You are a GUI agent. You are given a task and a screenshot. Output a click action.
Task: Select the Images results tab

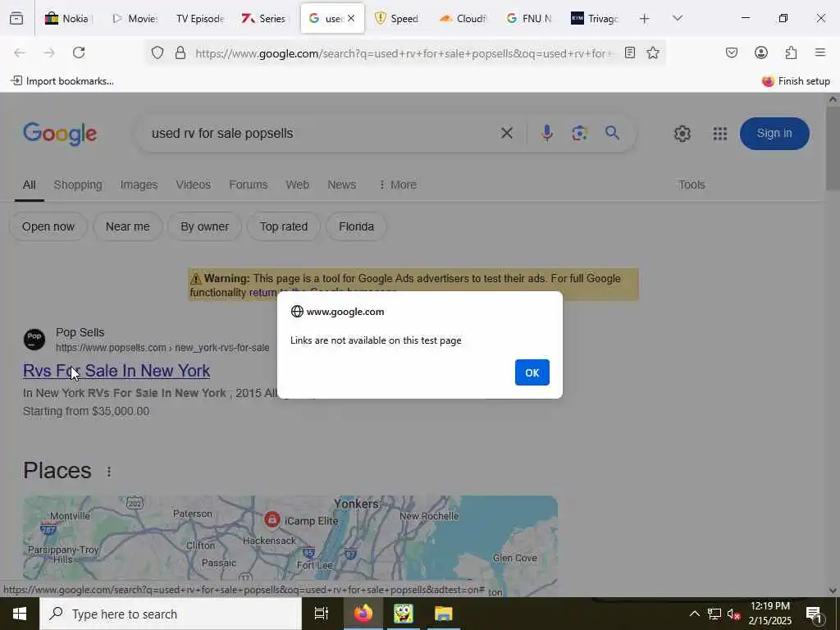139,185
